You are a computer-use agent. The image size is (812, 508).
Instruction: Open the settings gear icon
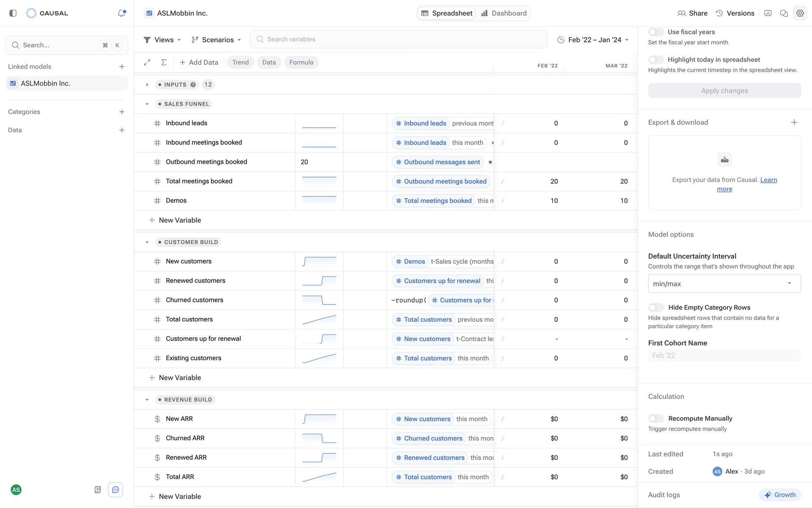(800, 13)
